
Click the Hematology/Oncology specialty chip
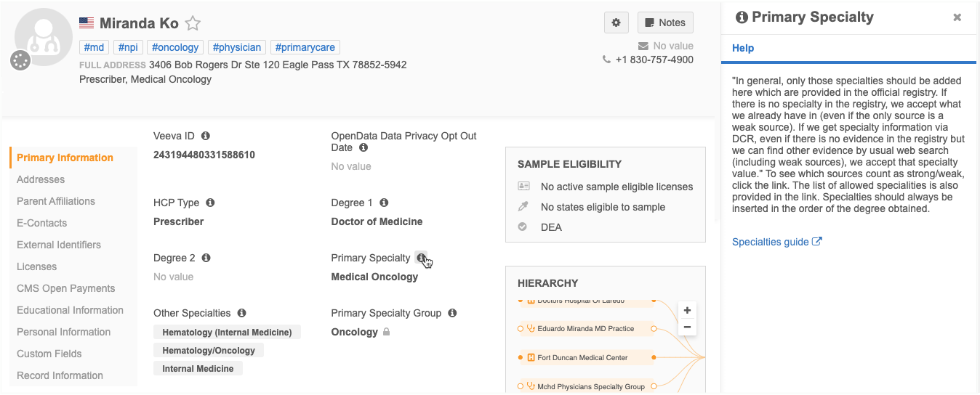(209, 351)
